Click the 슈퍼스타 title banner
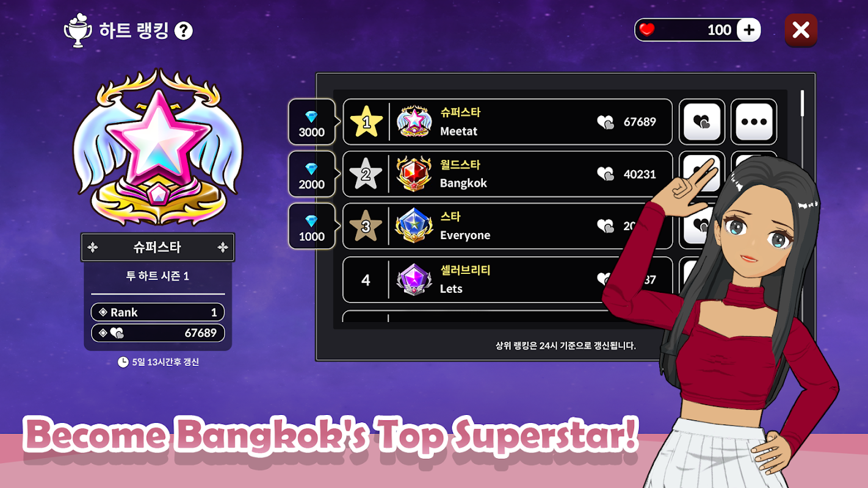868x488 pixels. [157, 247]
